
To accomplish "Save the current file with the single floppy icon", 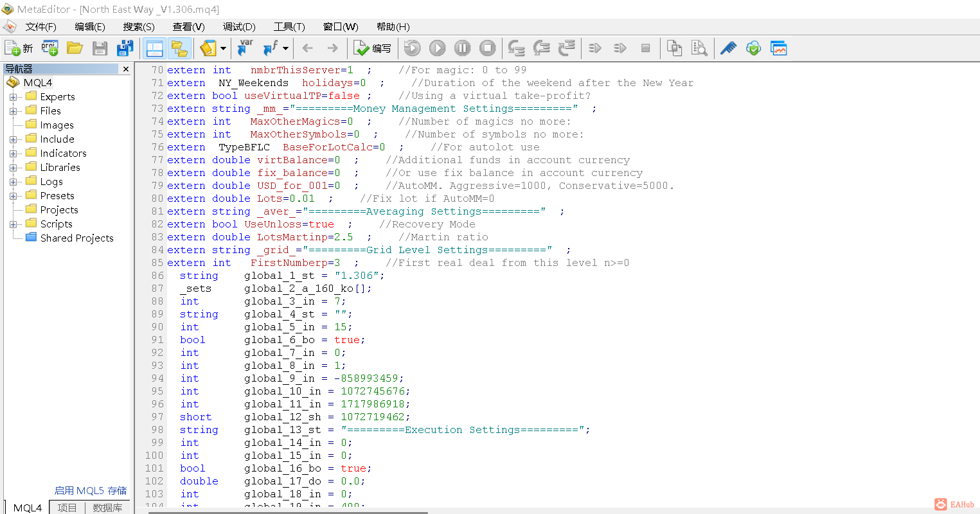I will (x=100, y=48).
